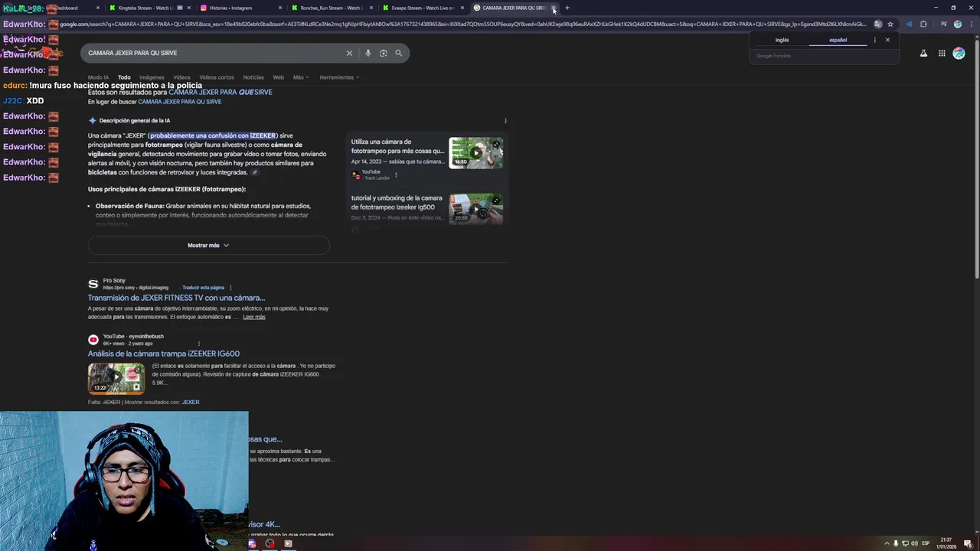This screenshot has width=980, height=551.
Task: Start voice search with the microphone icon
Action: pos(368,53)
